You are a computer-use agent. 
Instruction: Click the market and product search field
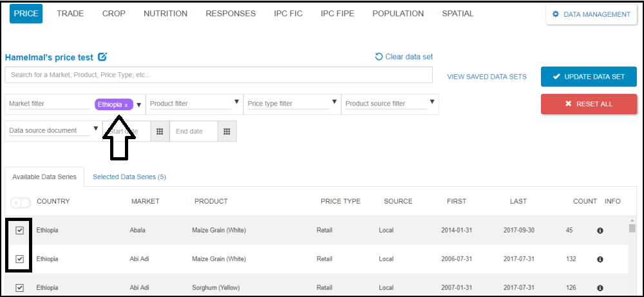click(x=218, y=75)
